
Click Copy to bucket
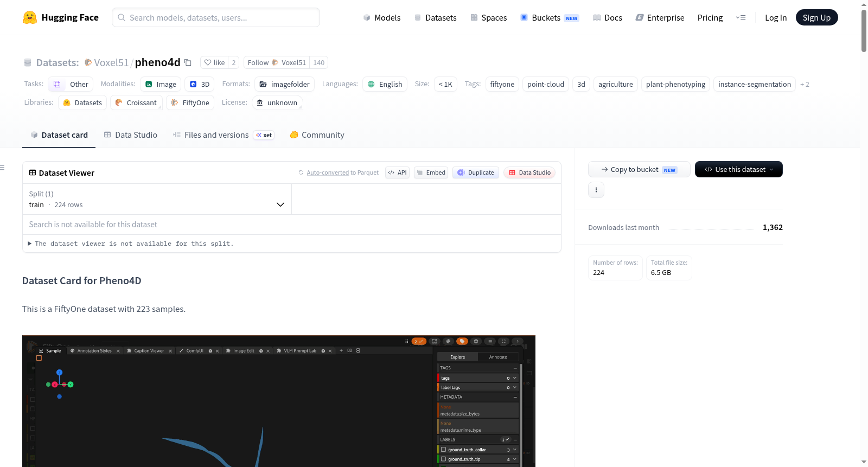click(639, 169)
